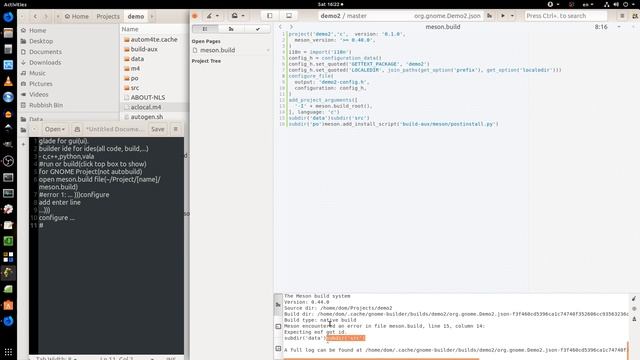Viewport: 640px width, 360px height.
Task: Toggle the Builder bottom panel
Action: (289, 16)
